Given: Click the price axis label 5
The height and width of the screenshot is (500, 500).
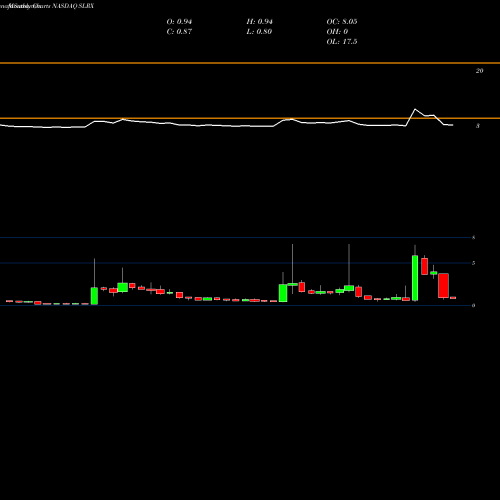Looking at the screenshot, I should click(473, 263).
